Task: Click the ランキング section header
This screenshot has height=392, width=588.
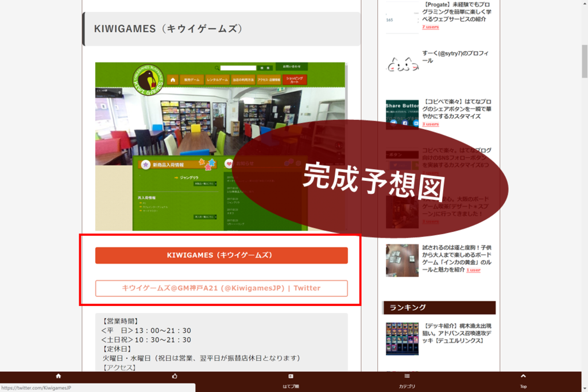Action: coord(439,308)
